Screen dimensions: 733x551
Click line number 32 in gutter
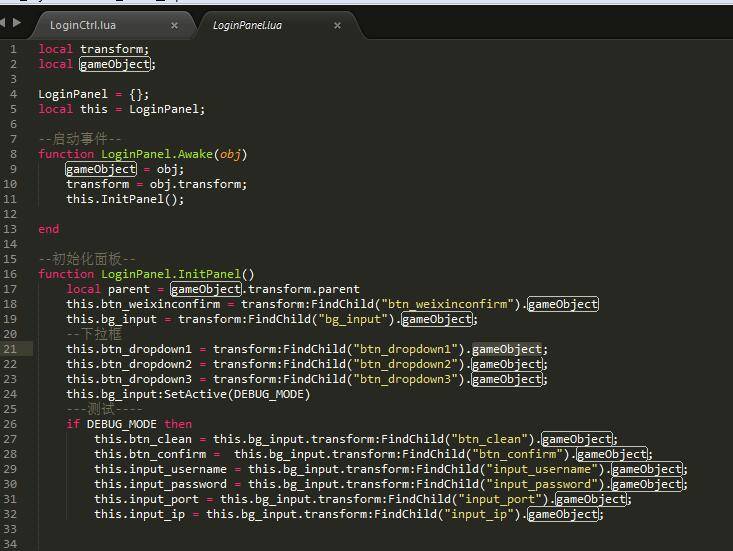(10, 515)
